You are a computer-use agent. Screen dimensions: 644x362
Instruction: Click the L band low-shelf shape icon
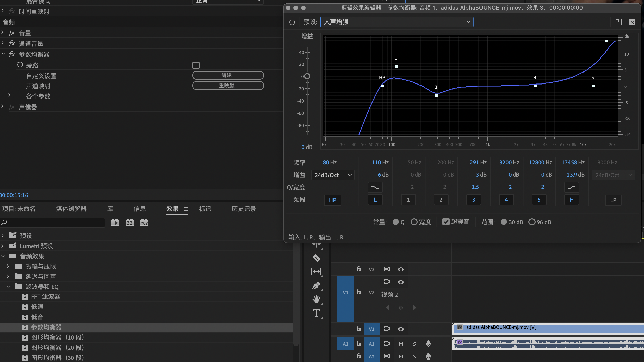coord(375,187)
